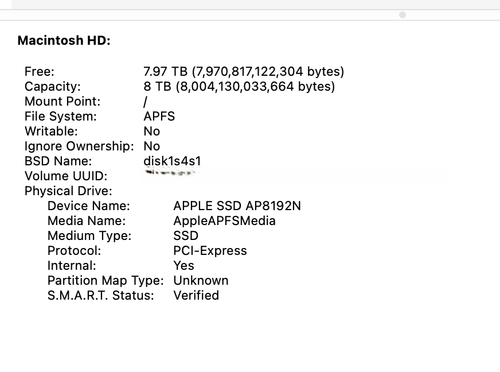Click the "Volume UUID:" label

point(66,176)
